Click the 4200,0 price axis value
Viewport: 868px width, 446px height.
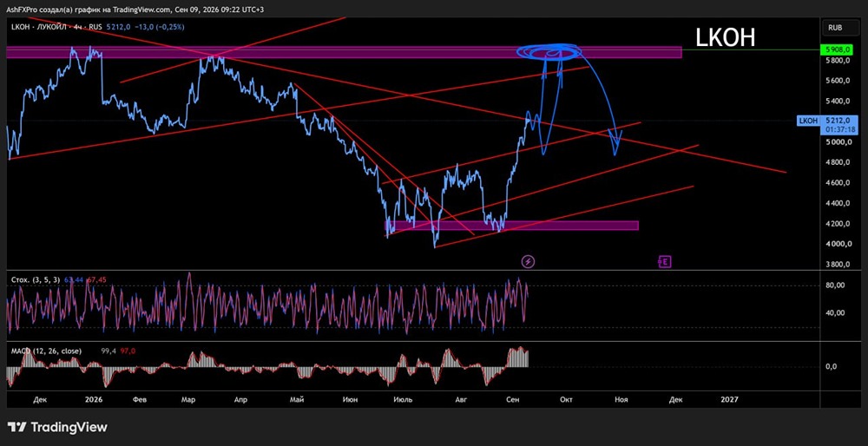(x=838, y=224)
